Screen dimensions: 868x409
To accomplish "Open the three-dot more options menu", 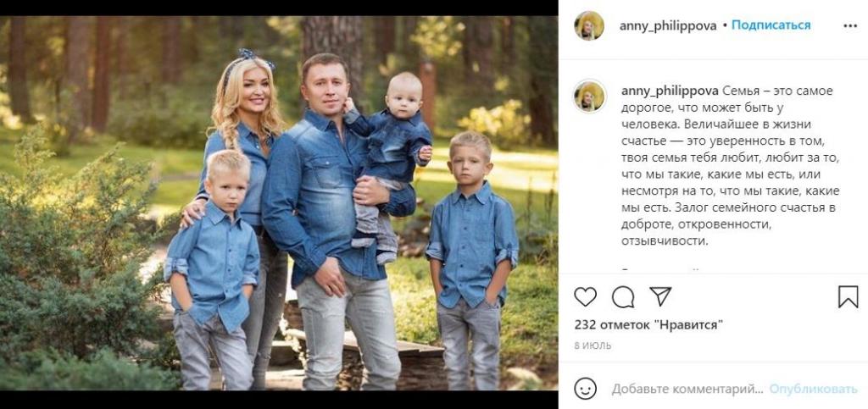I will tap(850, 26).
